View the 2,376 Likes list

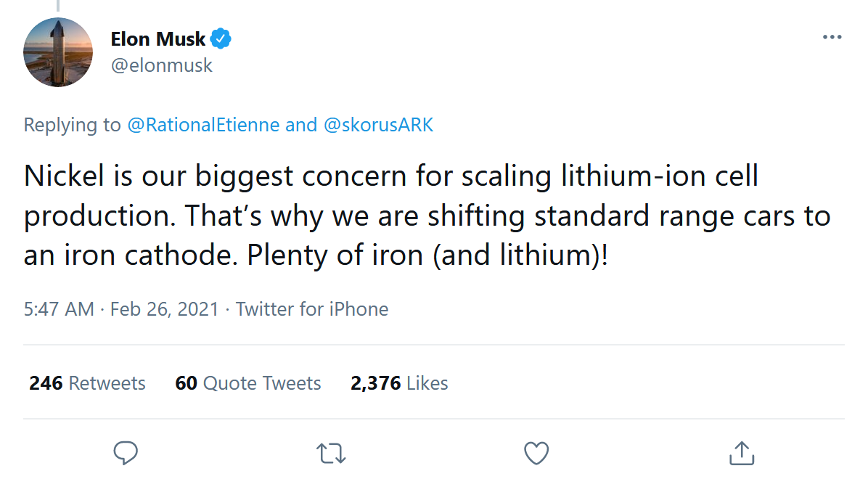pyautogui.click(x=399, y=383)
